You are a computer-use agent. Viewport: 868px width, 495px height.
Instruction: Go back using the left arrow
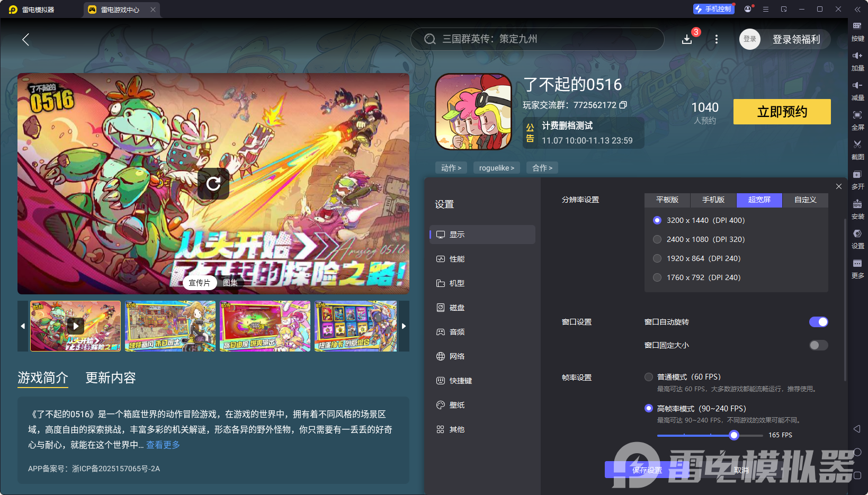[25, 39]
